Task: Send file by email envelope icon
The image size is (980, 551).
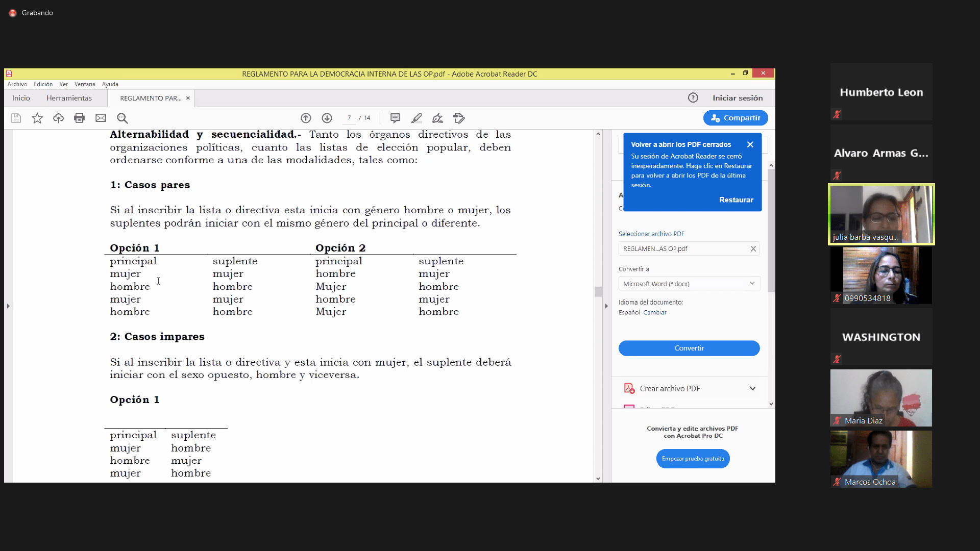Action: (101, 118)
